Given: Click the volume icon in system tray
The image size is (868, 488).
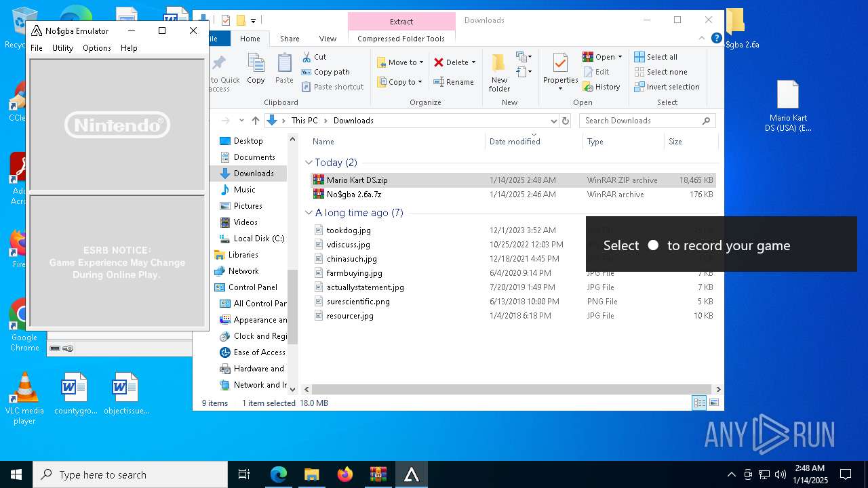Looking at the screenshot, I should click(x=780, y=474).
